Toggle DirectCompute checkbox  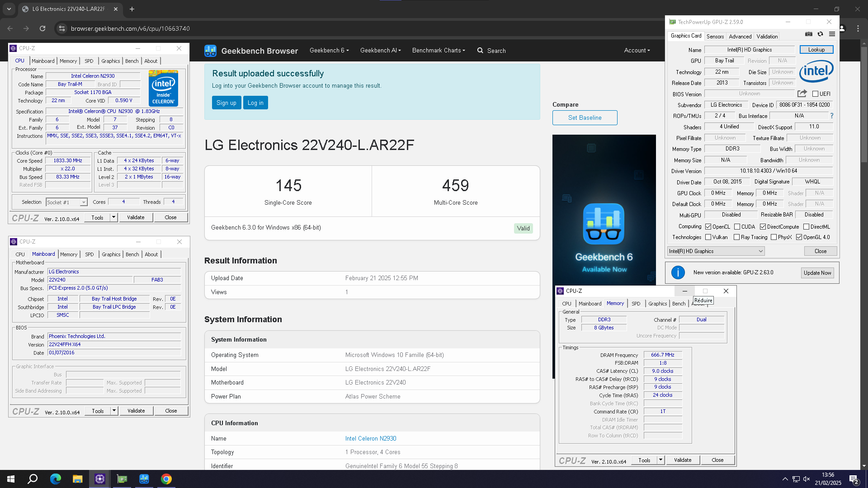pos(763,227)
